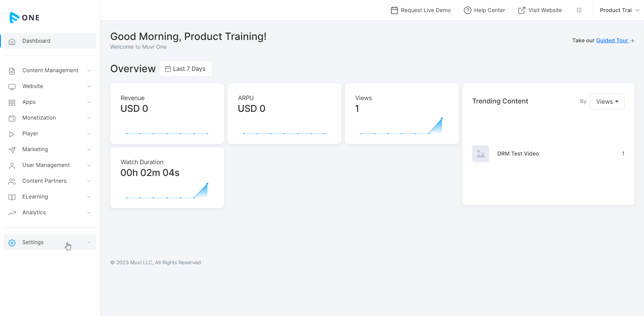644x316 pixels.
Task: Click the DRM Test Video thumbnail
Action: [481, 154]
